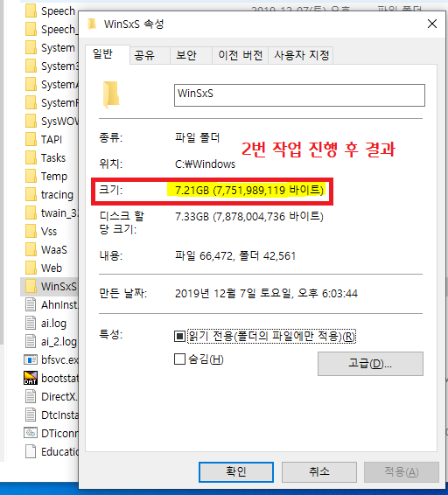
Task: Check the 숨김(H) checkbox
Action: 179,359
